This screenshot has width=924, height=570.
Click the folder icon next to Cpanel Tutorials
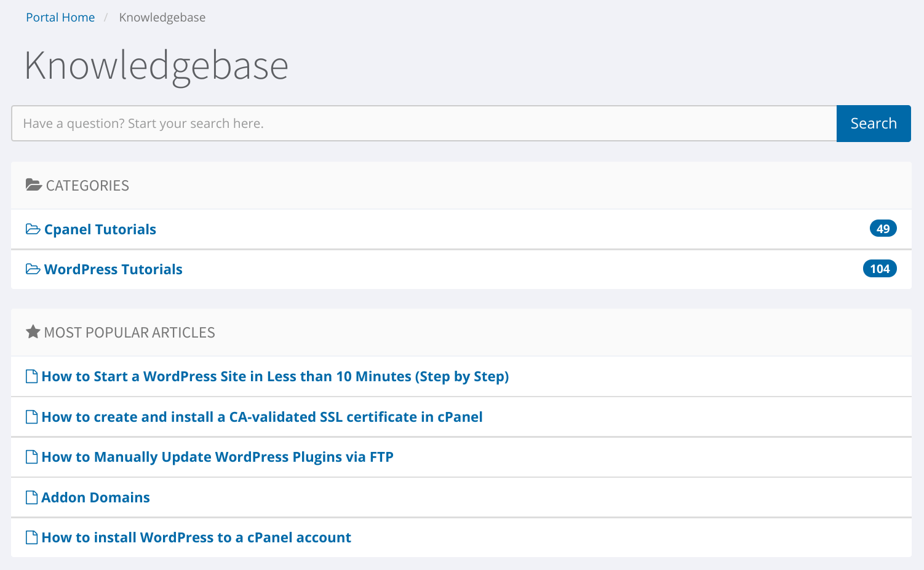point(33,229)
